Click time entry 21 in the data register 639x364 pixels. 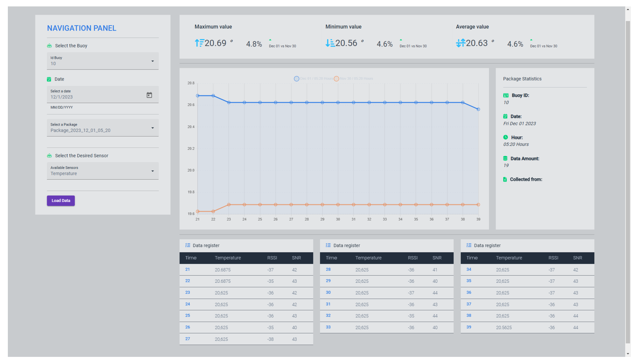coord(188,269)
